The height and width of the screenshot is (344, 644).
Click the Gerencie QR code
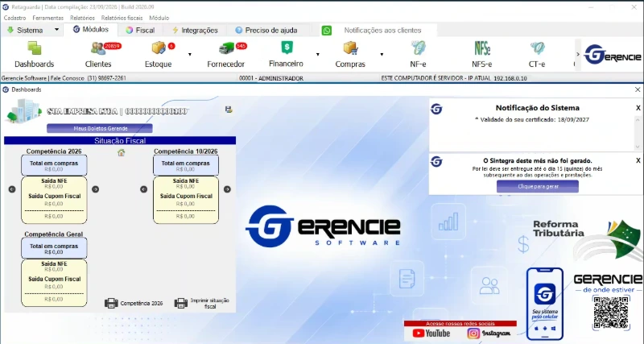tap(611, 313)
